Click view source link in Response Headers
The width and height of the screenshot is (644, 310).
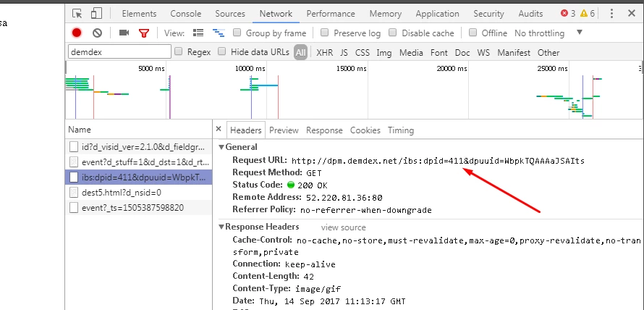tap(343, 227)
